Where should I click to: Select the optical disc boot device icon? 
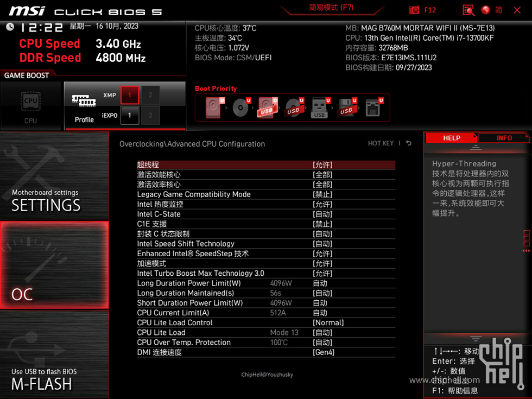click(241, 108)
